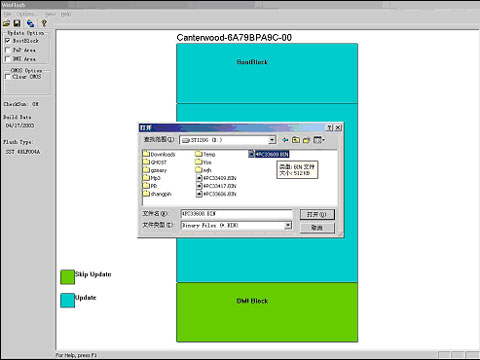The height and width of the screenshot is (360, 480).
Task: Click the build date 04/17/2003 text
Action: (20, 126)
